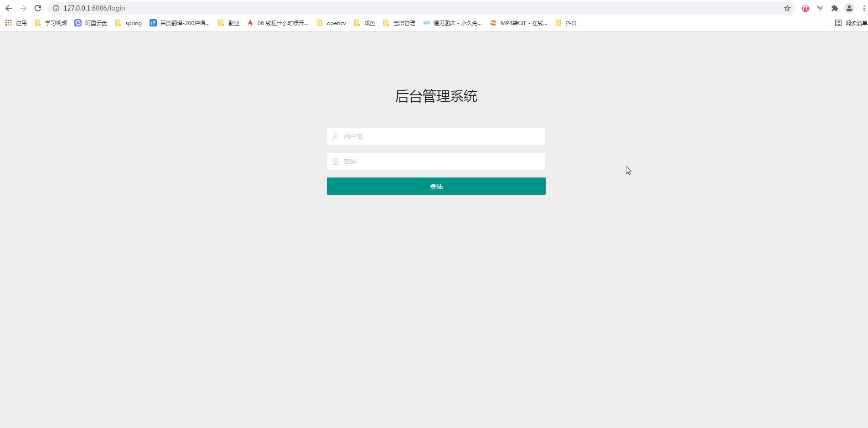Viewport: 868px width, 428px height.
Task: Click the person icon in username field
Action: (x=336, y=136)
